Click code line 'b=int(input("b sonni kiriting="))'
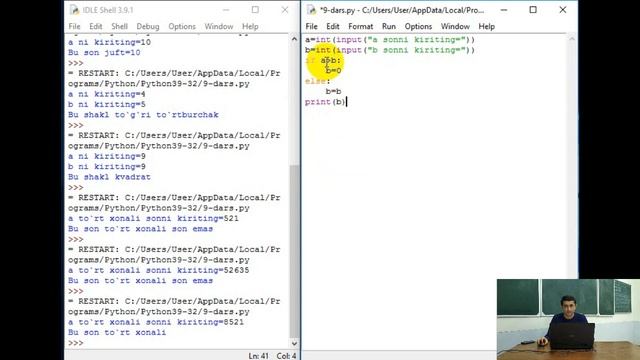This screenshot has height=360, width=640. pos(390,50)
